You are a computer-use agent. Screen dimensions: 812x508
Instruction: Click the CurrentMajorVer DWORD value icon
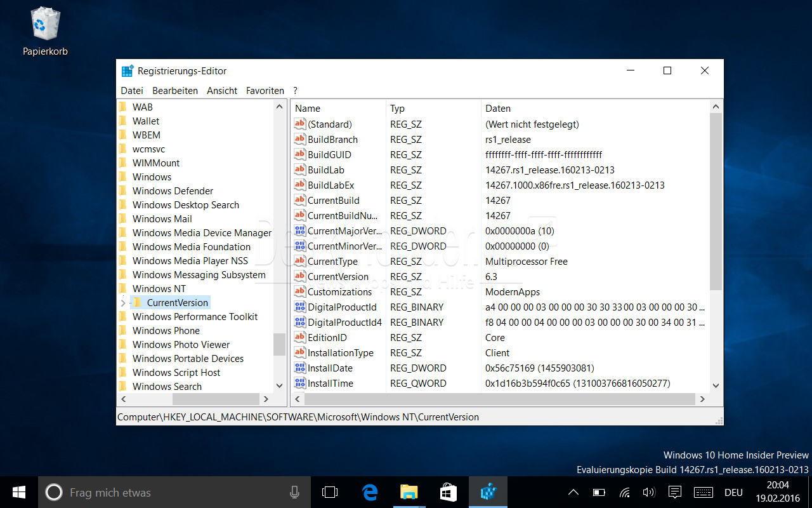point(300,231)
